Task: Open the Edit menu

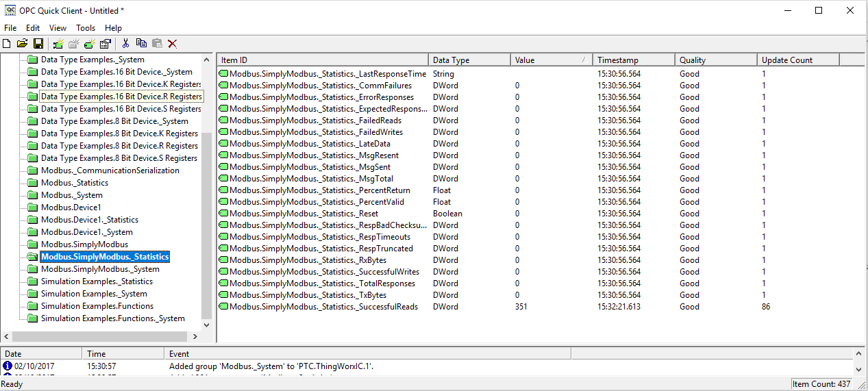Action: tap(33, 28)
